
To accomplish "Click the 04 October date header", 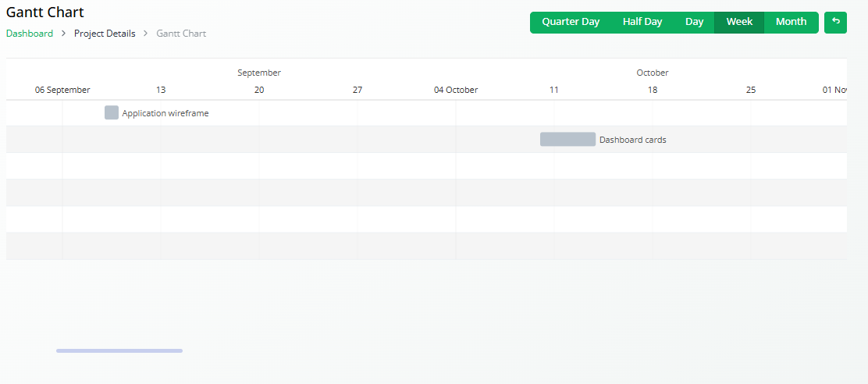I will [456, 90].
